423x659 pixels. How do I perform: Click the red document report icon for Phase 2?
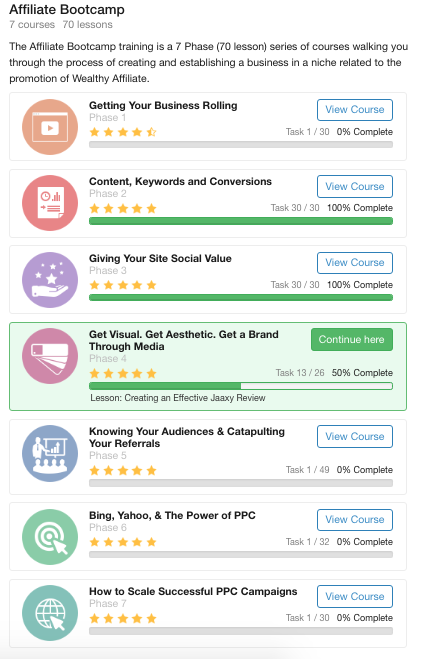pyautogui.click(x=50, y=203)
